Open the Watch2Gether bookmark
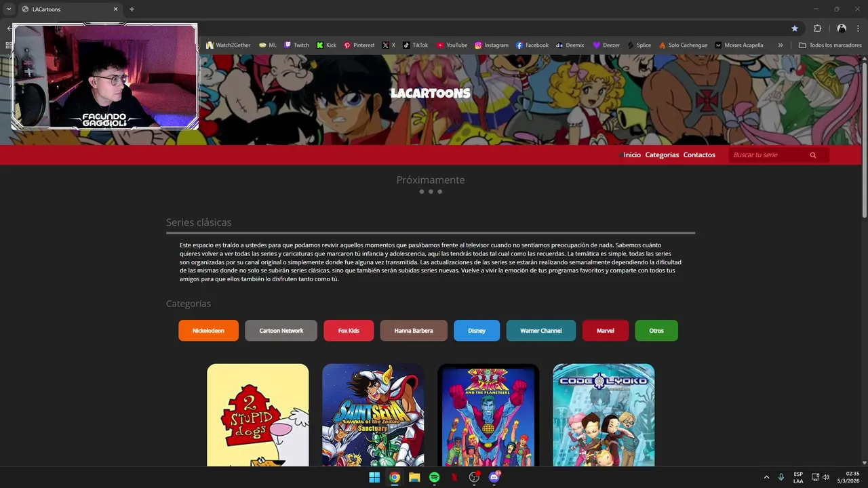Screen dimensions: 868x488 (x=228, y=45)
